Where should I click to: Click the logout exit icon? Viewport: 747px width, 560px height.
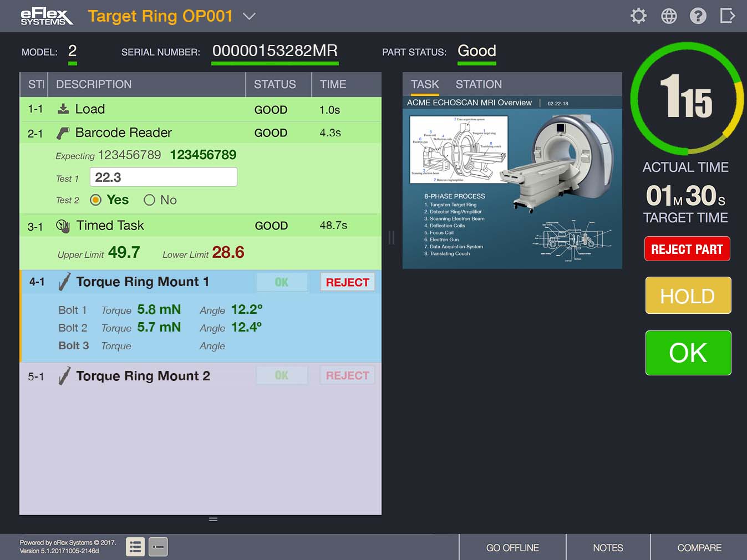point(727,16)
